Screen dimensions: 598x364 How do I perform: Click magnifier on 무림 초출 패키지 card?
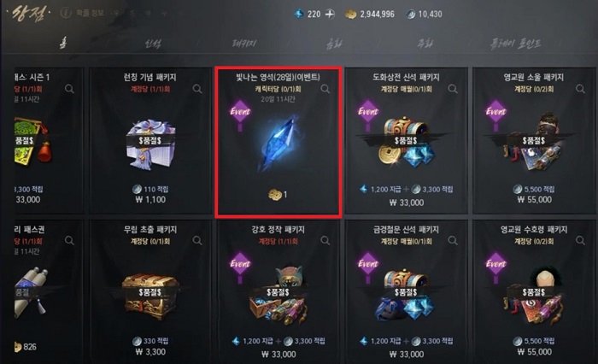tap(197, 240)
